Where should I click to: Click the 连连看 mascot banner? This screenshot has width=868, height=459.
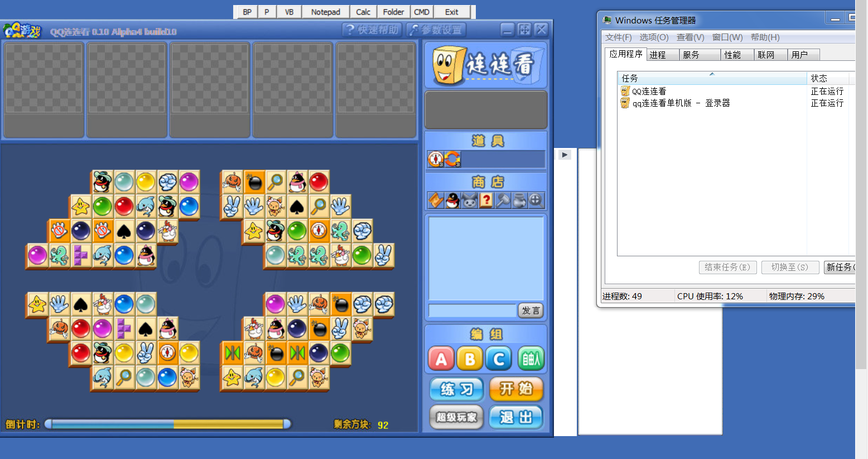point(486,64)
